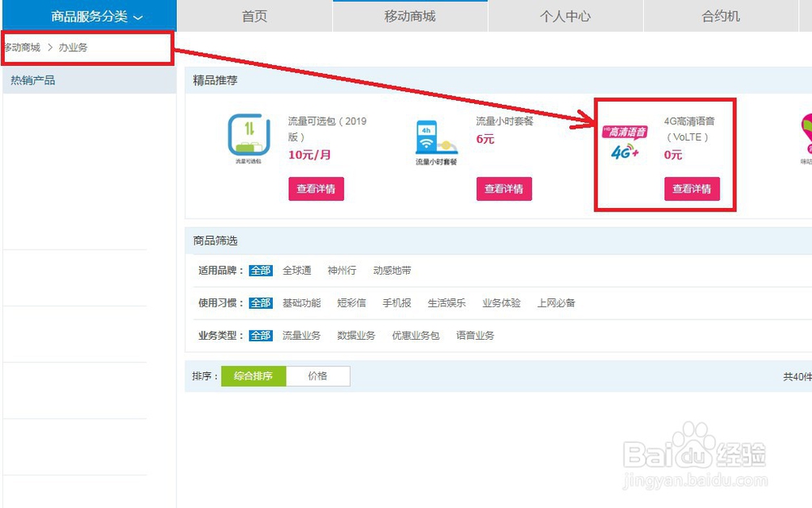Filter usage by 短彩信
The height and width of the screenshot is (508, 812).
pyautogui.click(x=351, y=303)
